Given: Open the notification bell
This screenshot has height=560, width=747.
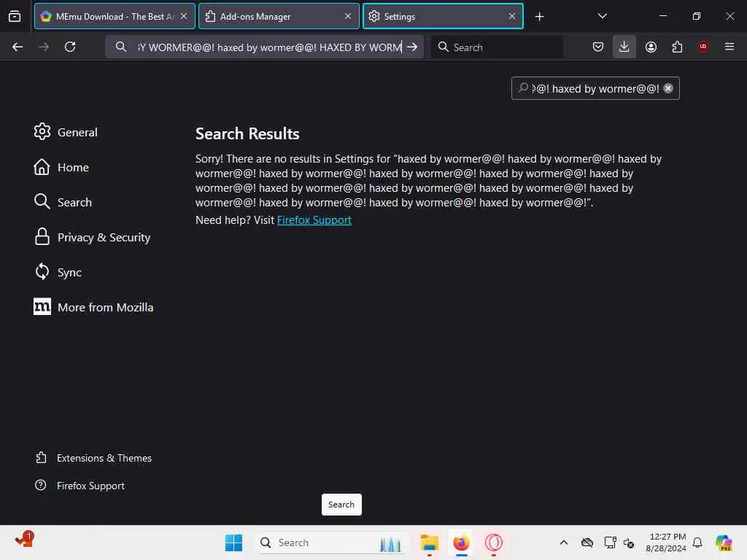Looking at the screenshot, I should 697,542.
